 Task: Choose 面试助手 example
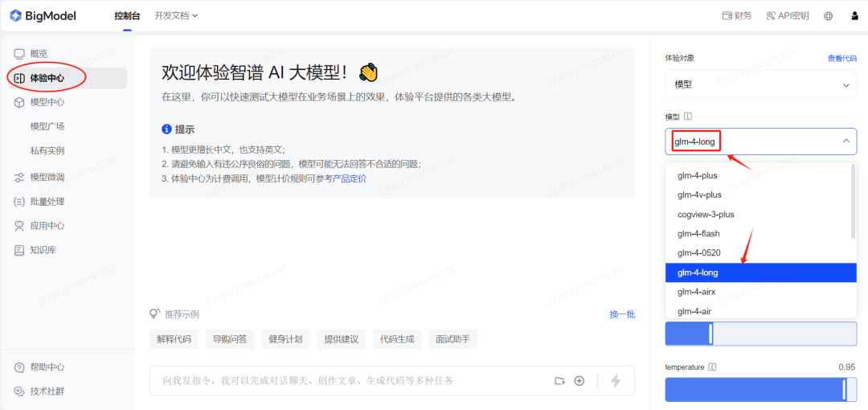[x=452, y=339]
